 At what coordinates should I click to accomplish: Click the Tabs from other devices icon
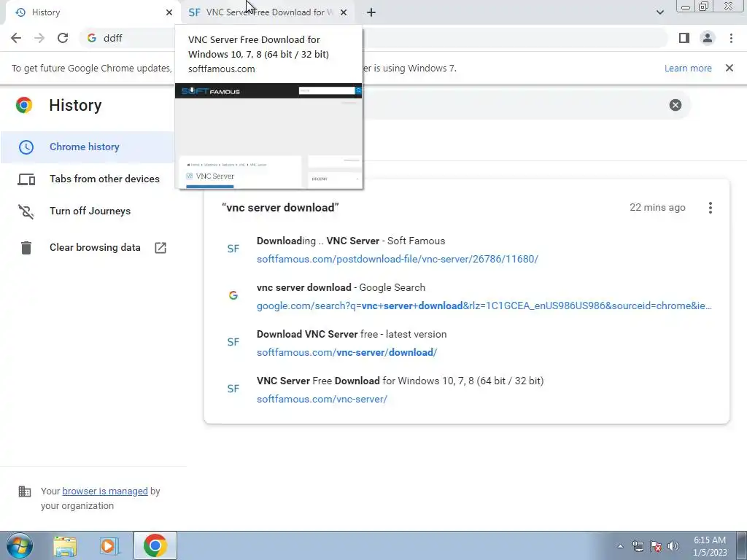26,179
